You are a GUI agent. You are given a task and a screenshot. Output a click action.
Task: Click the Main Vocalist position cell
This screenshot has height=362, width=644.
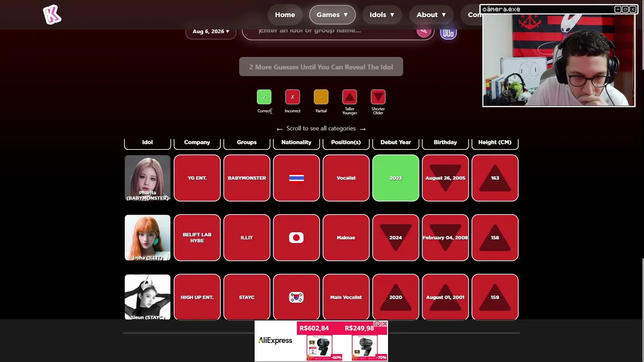[346, 297]
